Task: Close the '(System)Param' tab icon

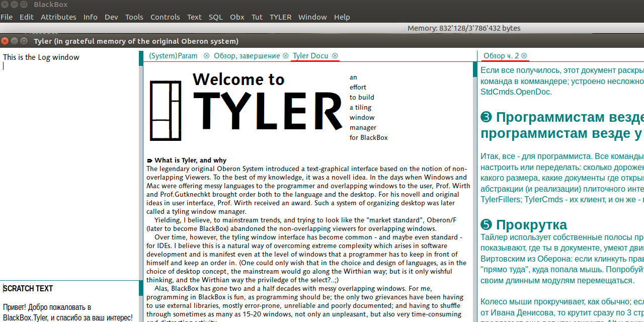Action: tap(206, 56)
